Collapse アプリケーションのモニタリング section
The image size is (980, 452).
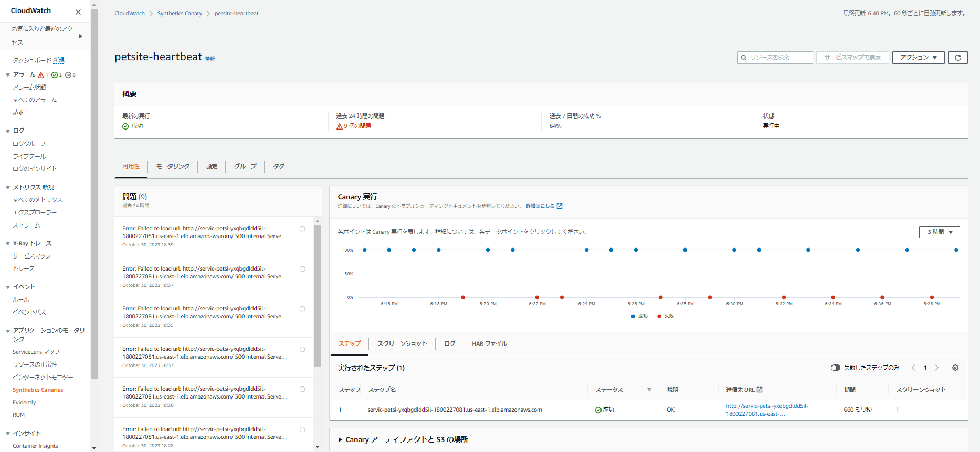(8, 331)
